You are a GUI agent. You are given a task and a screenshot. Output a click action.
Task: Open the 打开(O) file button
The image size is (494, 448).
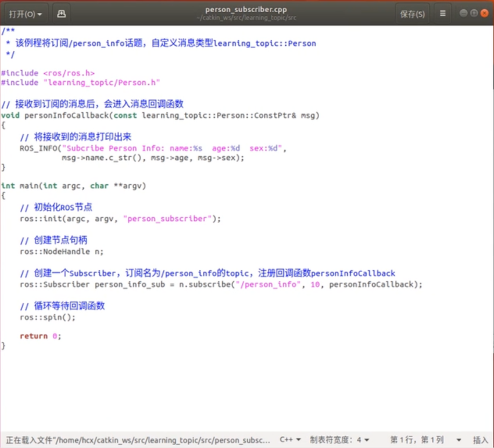25,14
